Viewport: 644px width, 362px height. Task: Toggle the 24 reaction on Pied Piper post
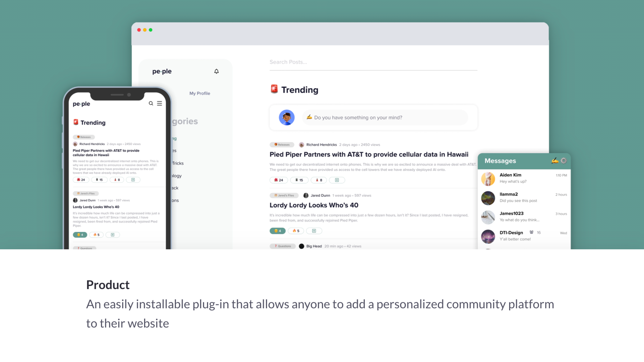[279, 180]
